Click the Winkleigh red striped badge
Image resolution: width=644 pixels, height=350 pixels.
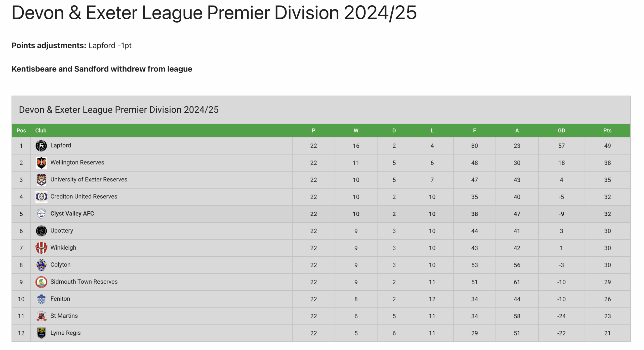[41, 248]
